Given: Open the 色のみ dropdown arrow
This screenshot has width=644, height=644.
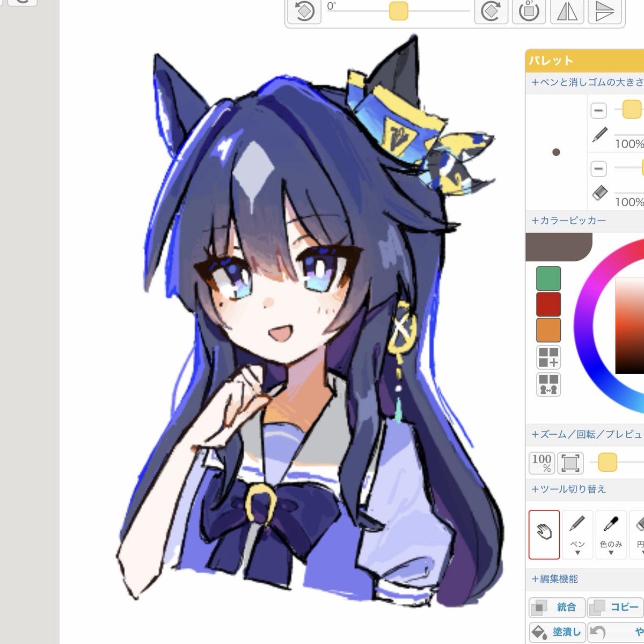Looking at the screenshot, I should pyautogui.click(x=611, y=553).
